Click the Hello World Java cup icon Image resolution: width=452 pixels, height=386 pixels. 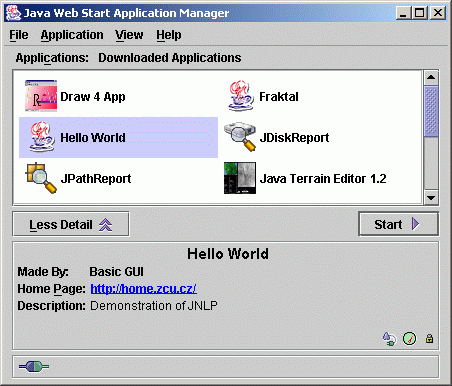(41, 137)
